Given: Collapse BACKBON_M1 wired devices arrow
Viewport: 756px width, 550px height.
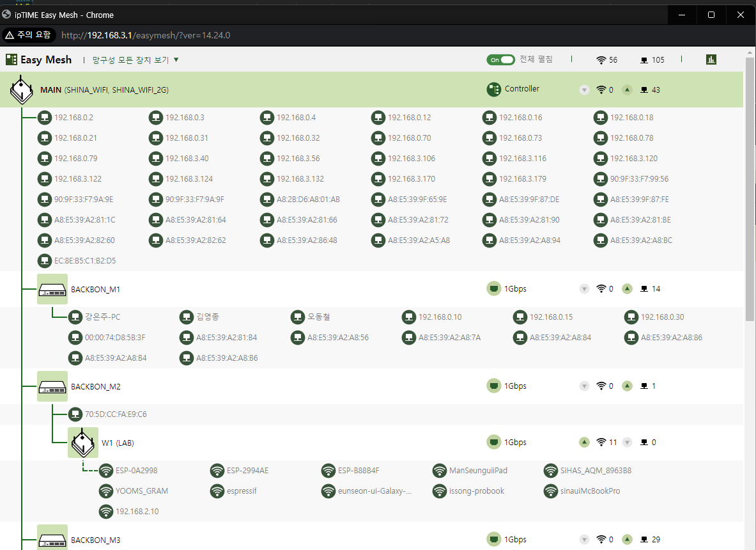Looking at the screenshot, I should 627,289.
